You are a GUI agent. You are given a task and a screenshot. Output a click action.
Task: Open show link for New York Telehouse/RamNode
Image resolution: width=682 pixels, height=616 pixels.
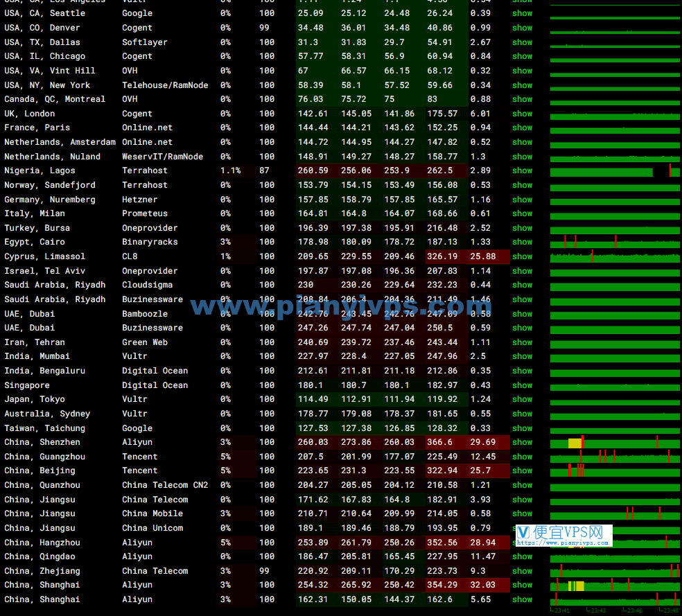pos(522,85)
